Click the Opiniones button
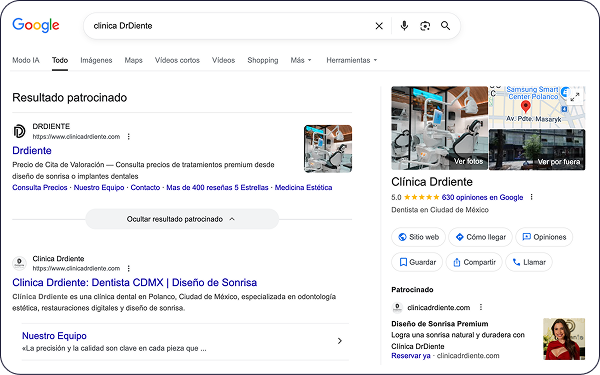This screenshot has height=375, width=600. pos(544,237)
